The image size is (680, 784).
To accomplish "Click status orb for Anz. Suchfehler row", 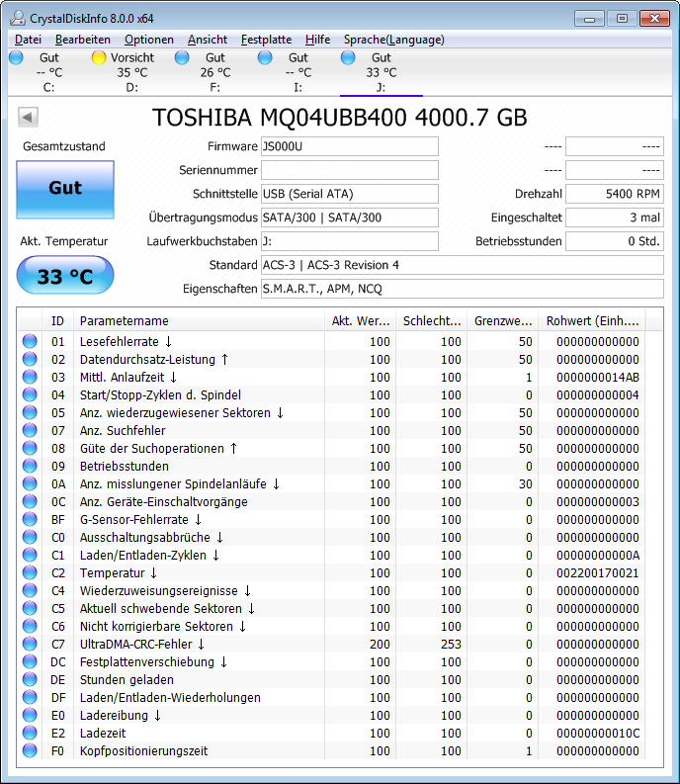I will [30, 430].
